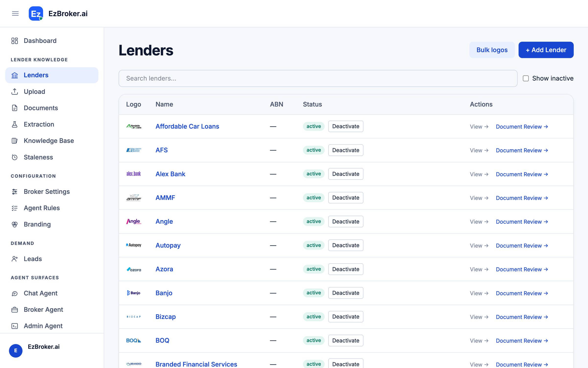Deactivate the Affordable Car Loans lender

pyautogui.click(x=346, y=126)
